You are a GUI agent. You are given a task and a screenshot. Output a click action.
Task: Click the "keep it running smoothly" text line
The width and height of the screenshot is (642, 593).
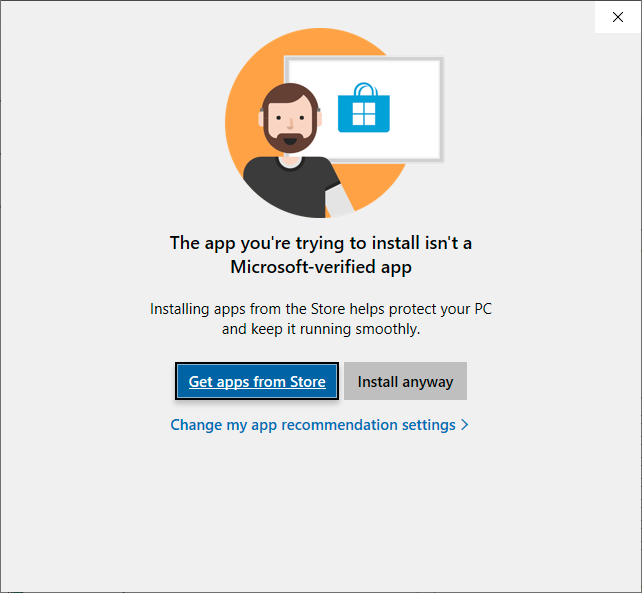click(x=321, y=329)
